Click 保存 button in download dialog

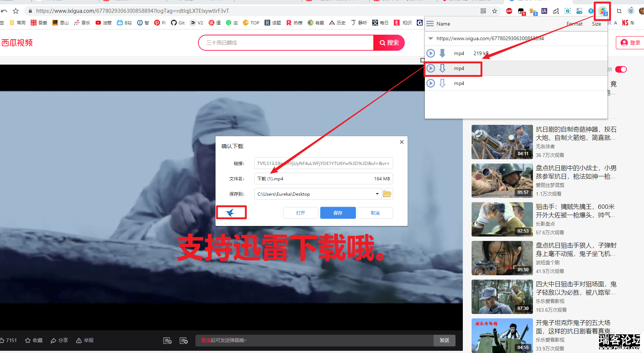click(x=338, y=213)
